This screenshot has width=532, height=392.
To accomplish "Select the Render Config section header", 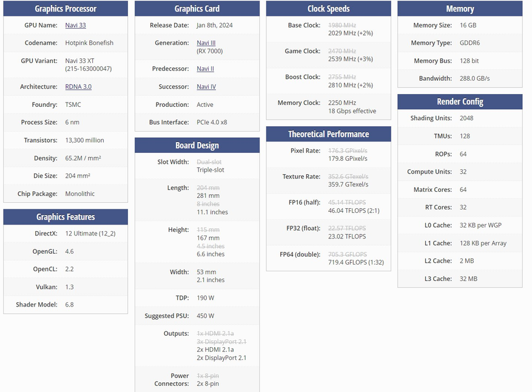I will click(x=460, y=101).
